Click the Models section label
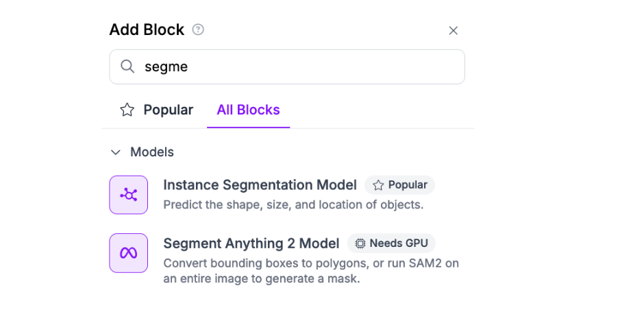The height and width of the screenshot is (321, 644). pos(152,152)
